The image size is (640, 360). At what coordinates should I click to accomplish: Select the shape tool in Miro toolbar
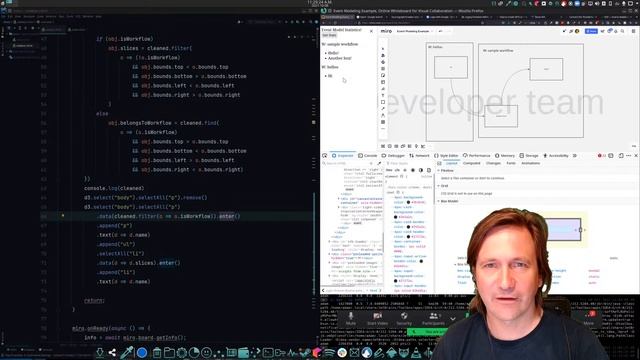[383, 102]
